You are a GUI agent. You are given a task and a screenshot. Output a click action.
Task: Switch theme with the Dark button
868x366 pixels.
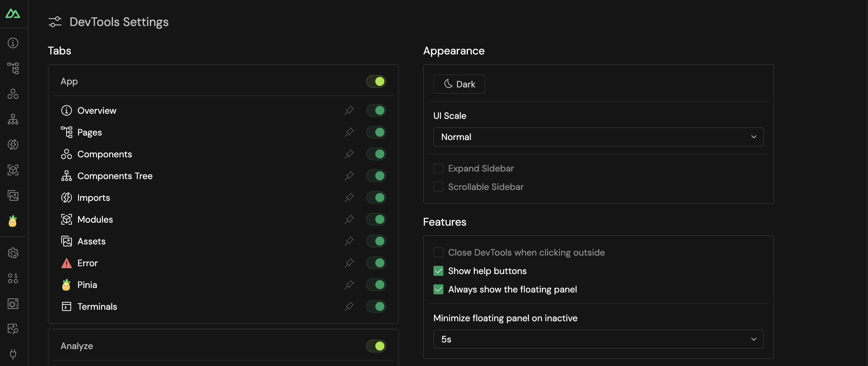click(459, 84)
